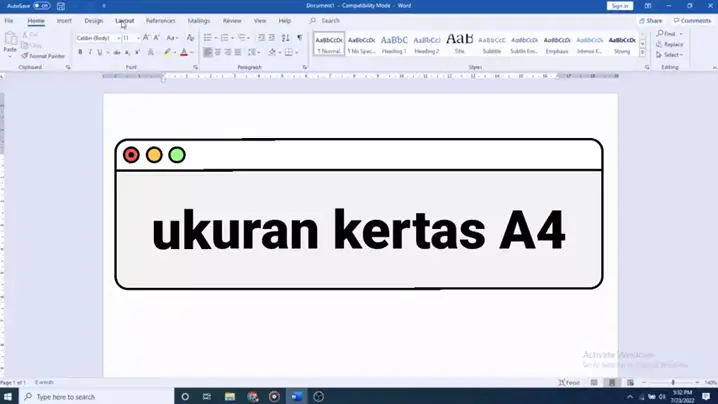718x404 pixels.
Task: Expand the Styles gallery list
Action: click(x=644, y=52)
